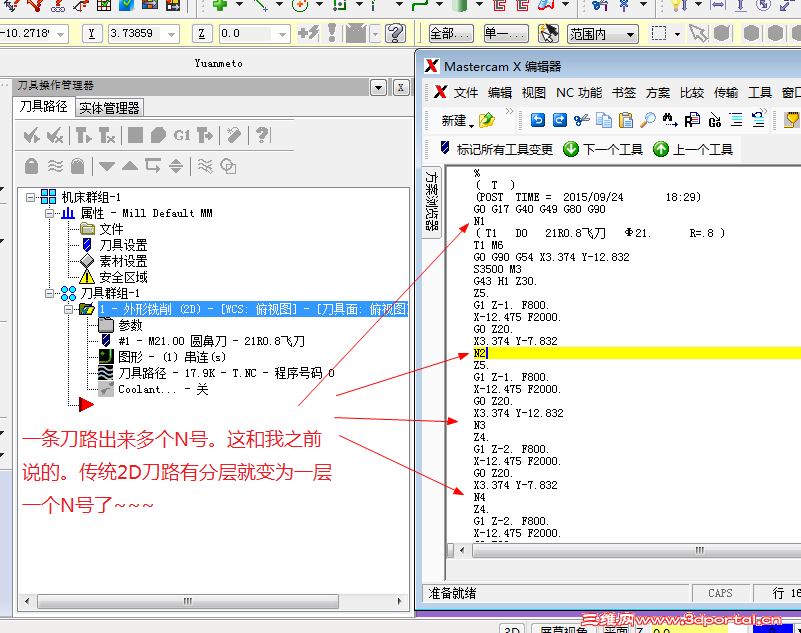Screen dimensions: 801x633
Task: Click High feed machining T-arrow icon
Action: tap(205, 135)
